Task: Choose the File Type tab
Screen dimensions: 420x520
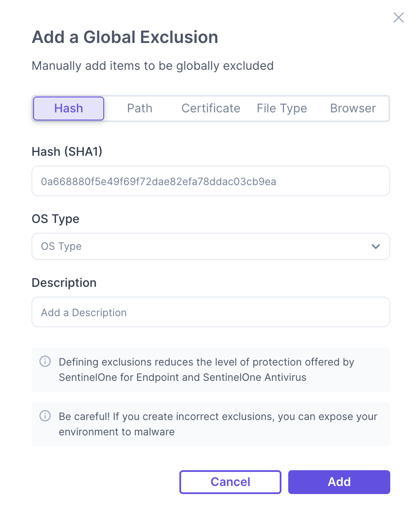Action: pos(282,109)
